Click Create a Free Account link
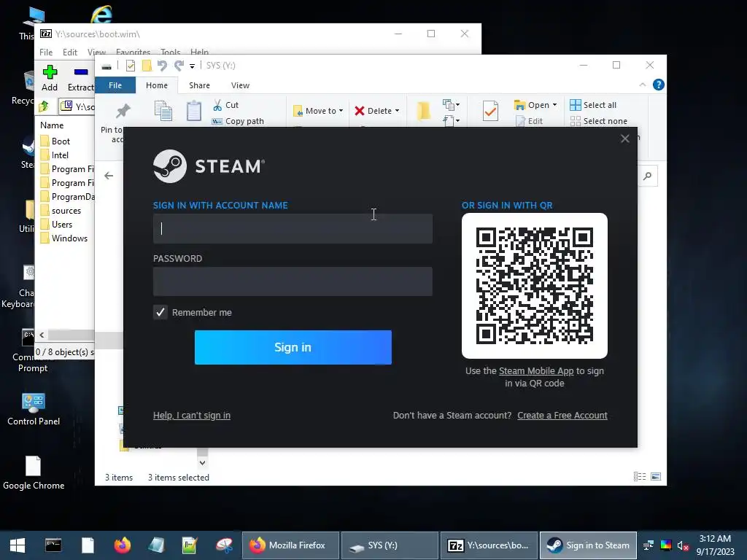This screenshot has width=747, height=560. click(562, 415)
